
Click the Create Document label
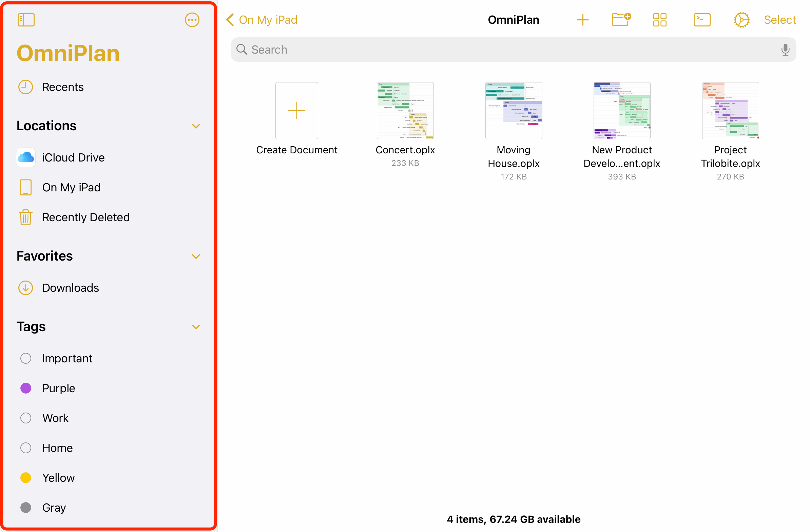(x=297, y=150)
